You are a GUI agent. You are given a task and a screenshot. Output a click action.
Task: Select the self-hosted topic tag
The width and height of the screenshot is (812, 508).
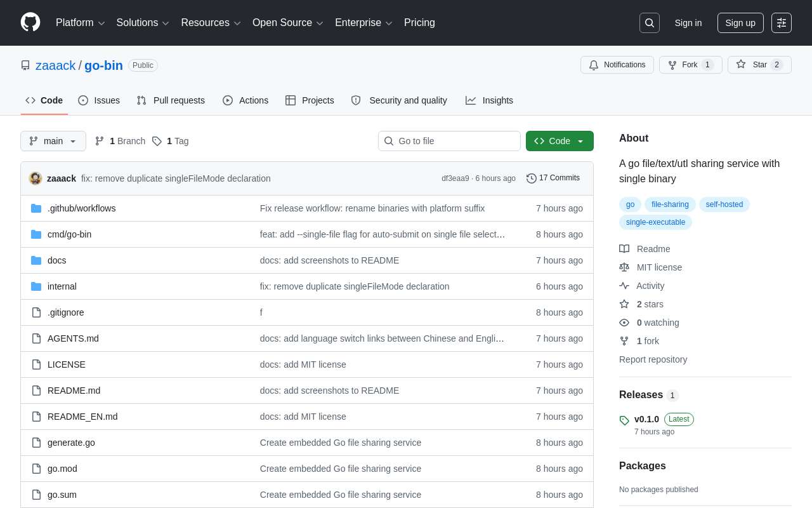coord(724,204)
